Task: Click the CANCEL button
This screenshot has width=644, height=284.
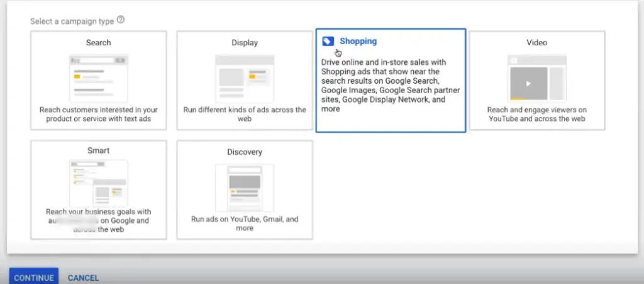Action: coord(84,278)
